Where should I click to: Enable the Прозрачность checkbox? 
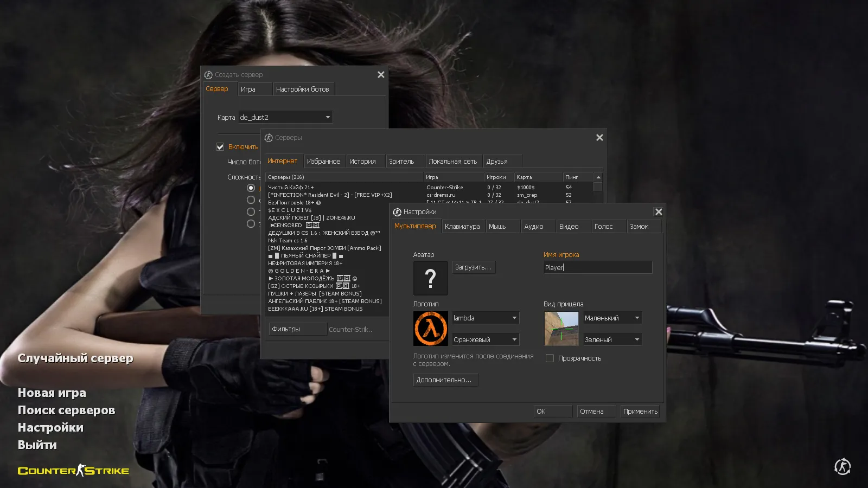550,358
